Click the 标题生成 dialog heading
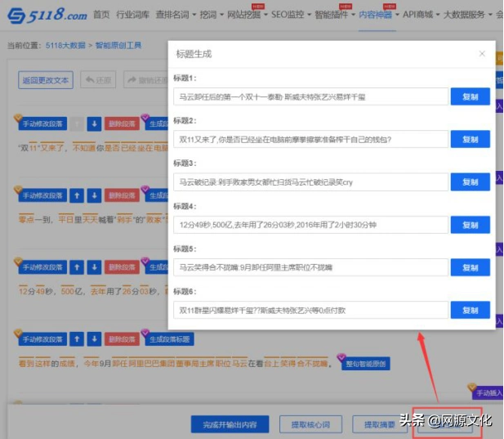The width and height of the screenshot is (504, 439). point(194,54)
